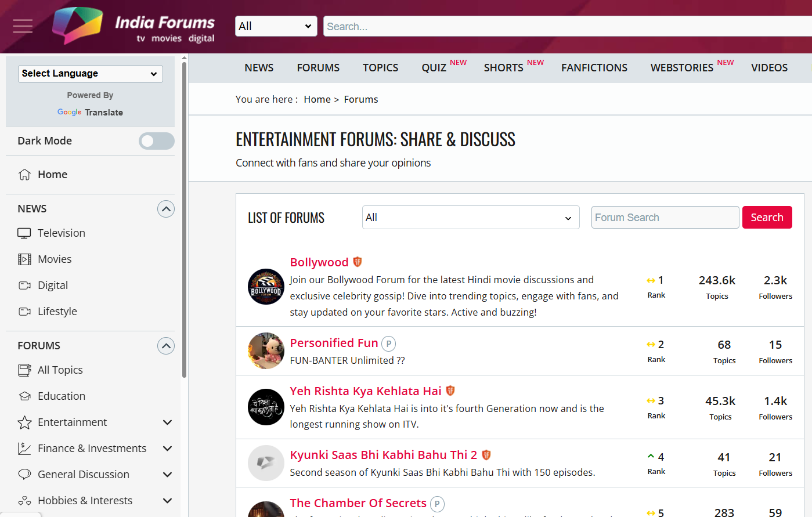The width and height of the screenshot is (812, 517).
Task: Click the shield badge next to Bollywood
Action: point(358,262)
